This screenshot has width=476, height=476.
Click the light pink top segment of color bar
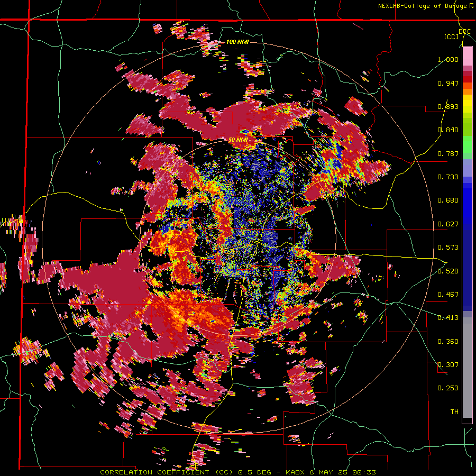point(467,56)
